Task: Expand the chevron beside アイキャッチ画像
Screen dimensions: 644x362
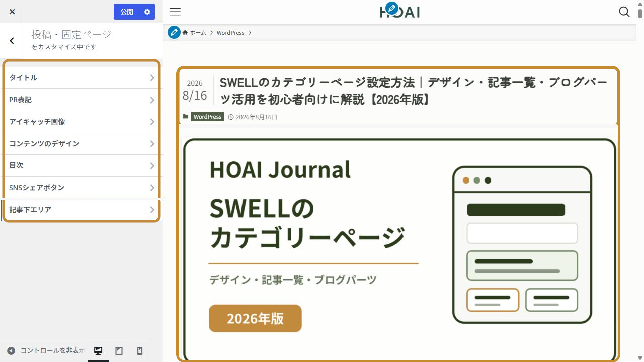Action: click(x=152, y=122)
